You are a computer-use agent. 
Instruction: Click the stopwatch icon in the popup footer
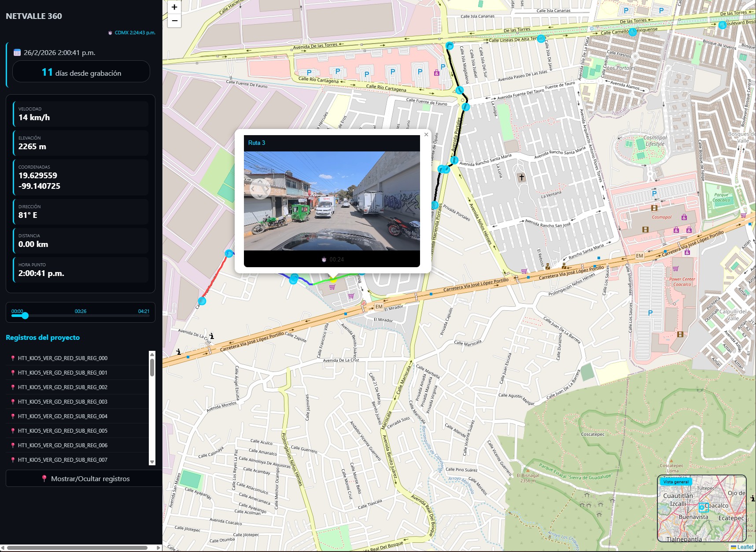tap(324, 259)
